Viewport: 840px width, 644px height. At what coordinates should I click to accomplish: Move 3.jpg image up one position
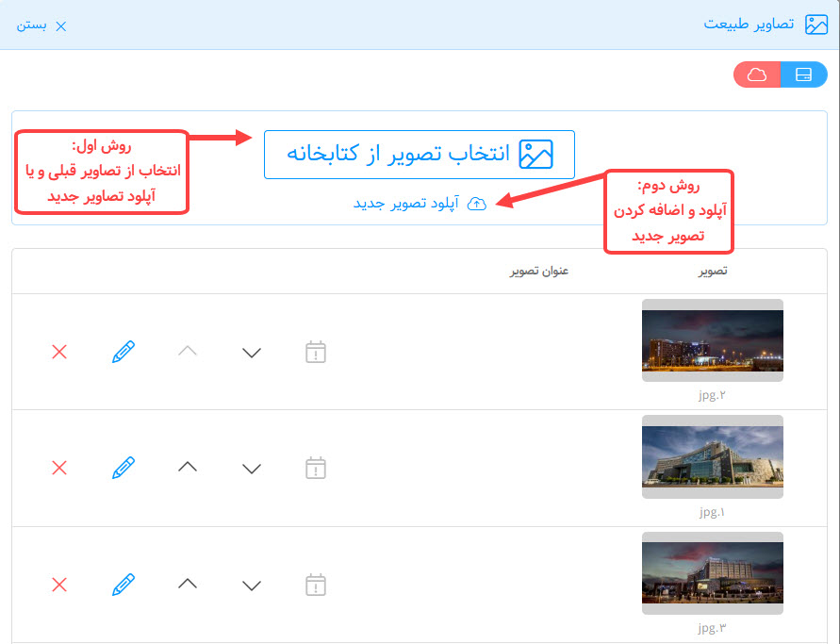tap(188, 585)
